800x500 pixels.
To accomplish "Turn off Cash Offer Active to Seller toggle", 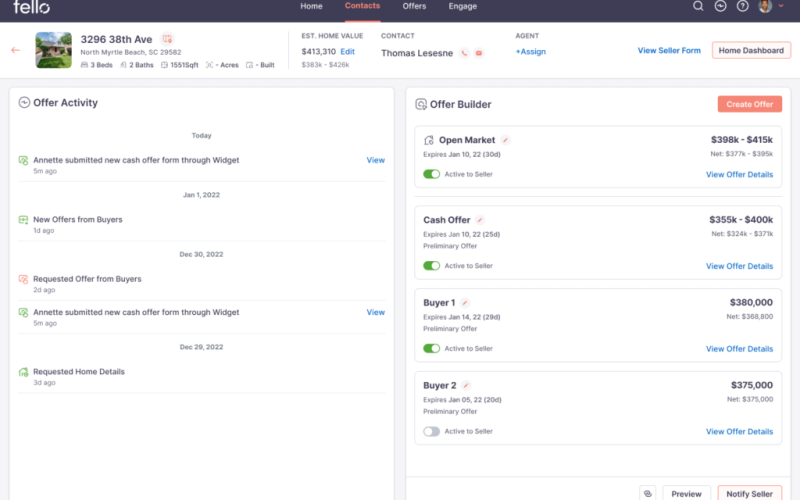I will tap(431, 266).
